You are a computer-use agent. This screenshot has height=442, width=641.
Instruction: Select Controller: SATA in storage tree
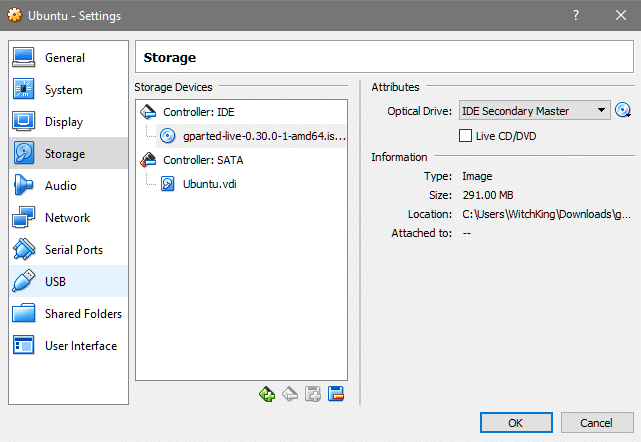[x=203, y=159]
